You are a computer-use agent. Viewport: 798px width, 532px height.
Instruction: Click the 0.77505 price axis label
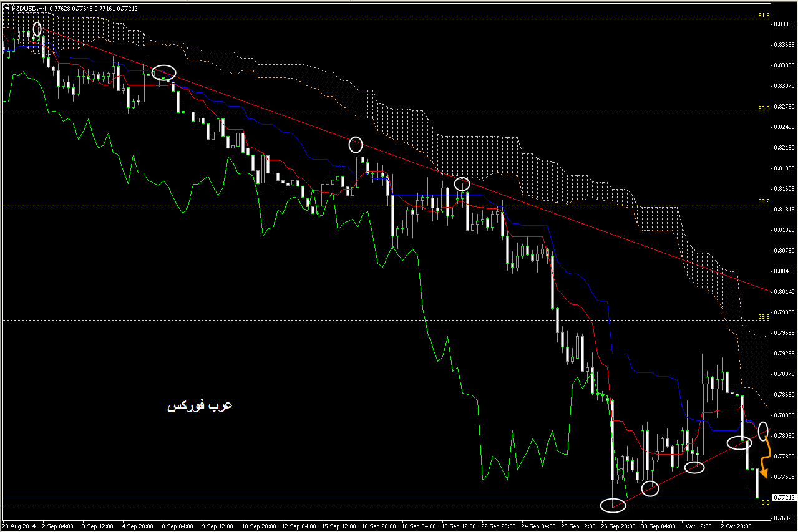(785, 477)
